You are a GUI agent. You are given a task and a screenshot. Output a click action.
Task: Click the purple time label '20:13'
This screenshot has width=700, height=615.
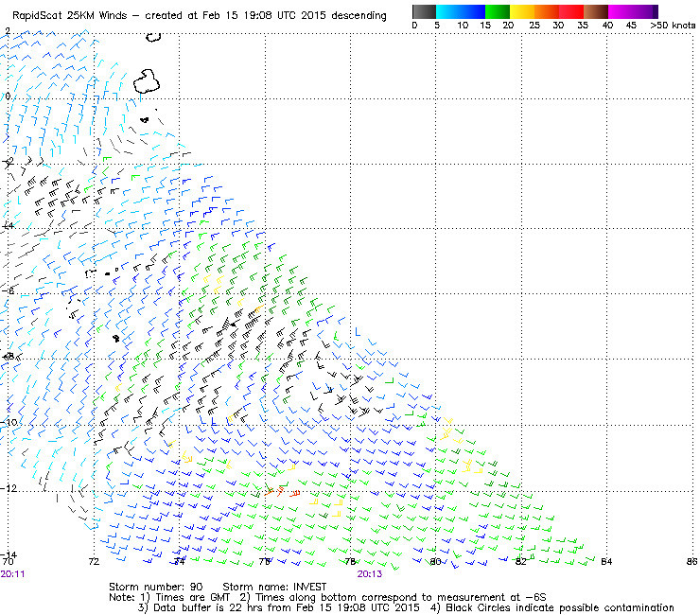369,574
